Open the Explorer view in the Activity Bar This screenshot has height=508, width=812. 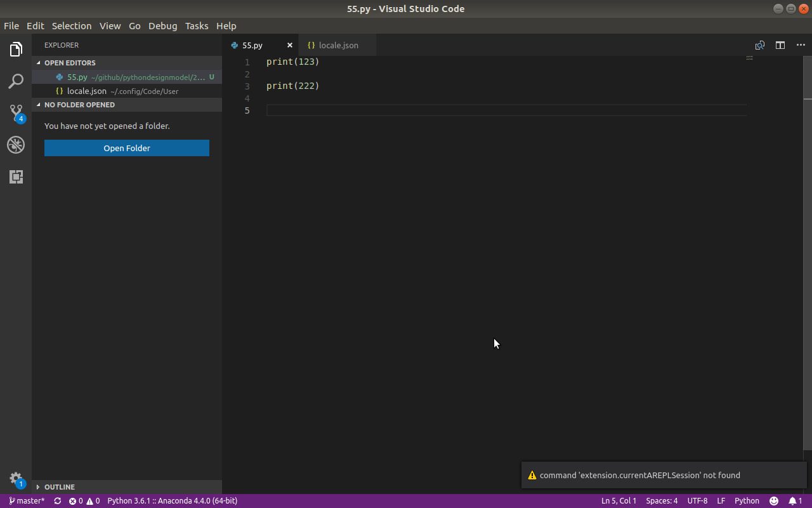coord(16,49)
